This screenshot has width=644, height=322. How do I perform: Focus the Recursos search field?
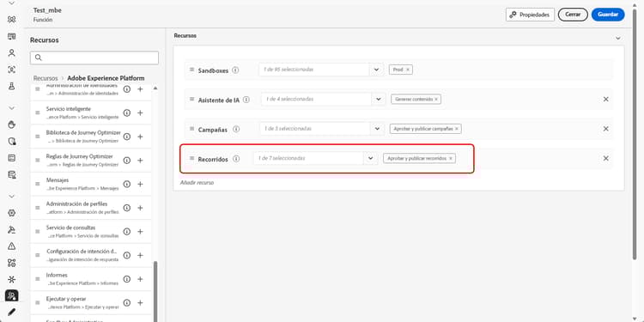(x=94, y=58)
